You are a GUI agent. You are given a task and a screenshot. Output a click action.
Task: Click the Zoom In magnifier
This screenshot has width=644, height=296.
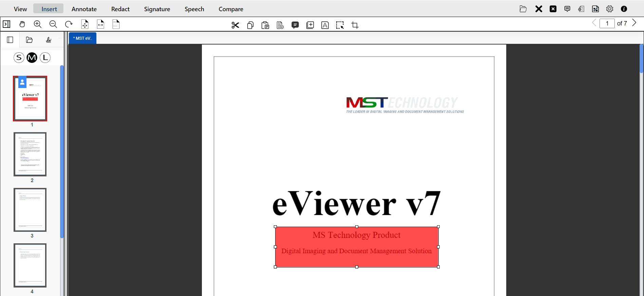coord(38,24)
